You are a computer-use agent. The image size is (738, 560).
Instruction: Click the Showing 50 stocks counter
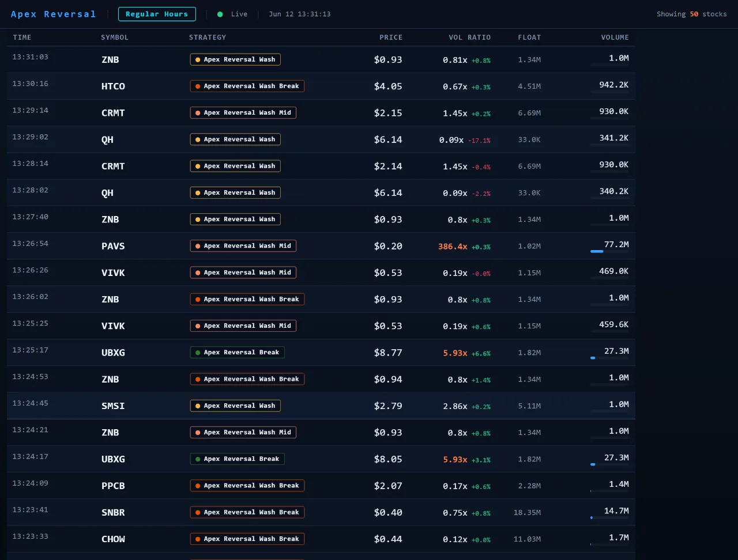point(692,14)
